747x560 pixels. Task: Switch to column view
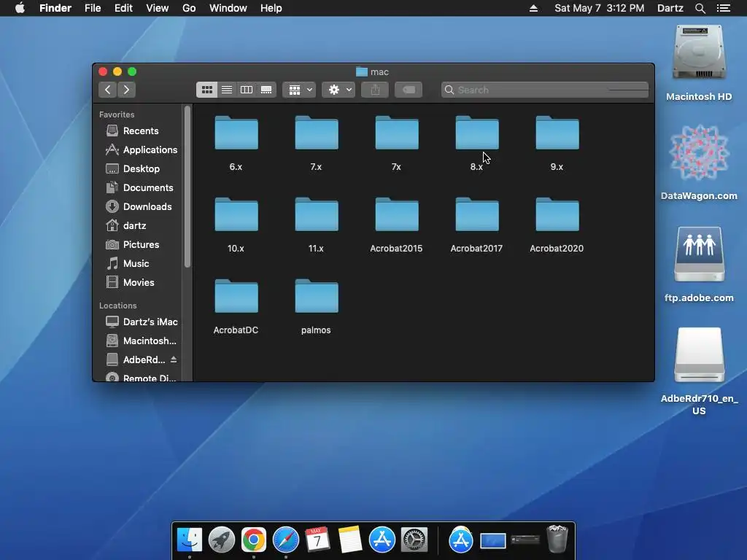point(247,90)
